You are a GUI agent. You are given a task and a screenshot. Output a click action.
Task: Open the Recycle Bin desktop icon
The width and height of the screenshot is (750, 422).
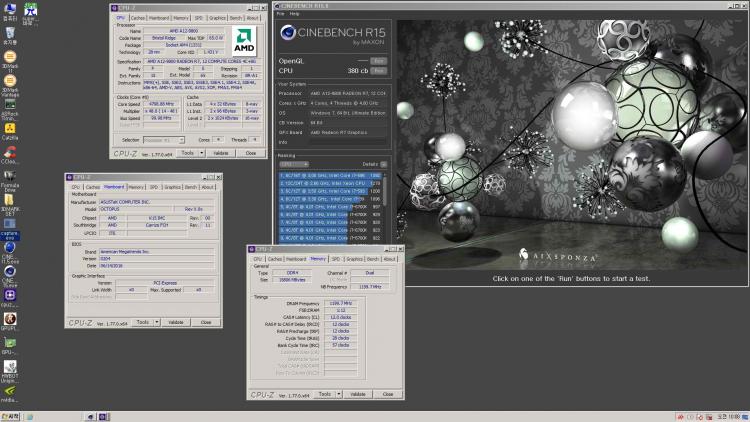(x=10, y=36)
